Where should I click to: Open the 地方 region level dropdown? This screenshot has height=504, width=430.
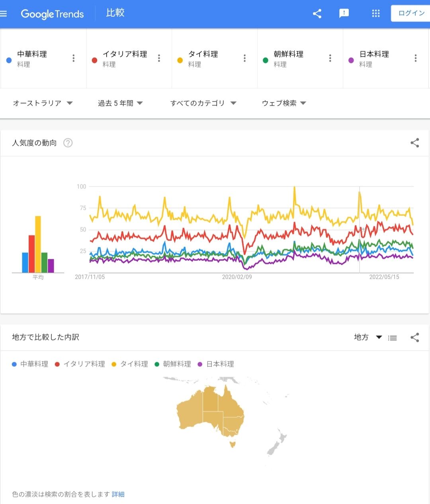368,337
